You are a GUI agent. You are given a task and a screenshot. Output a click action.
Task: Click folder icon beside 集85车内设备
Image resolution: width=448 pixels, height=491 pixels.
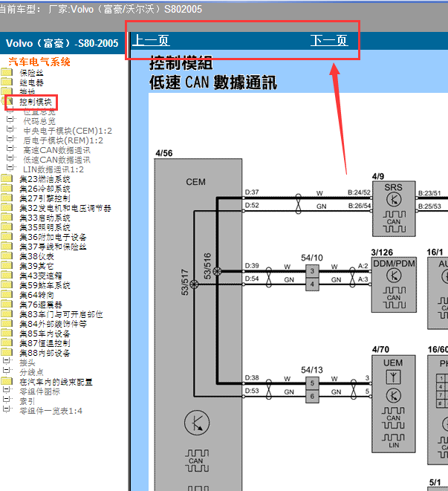click(x=7, y=334)
